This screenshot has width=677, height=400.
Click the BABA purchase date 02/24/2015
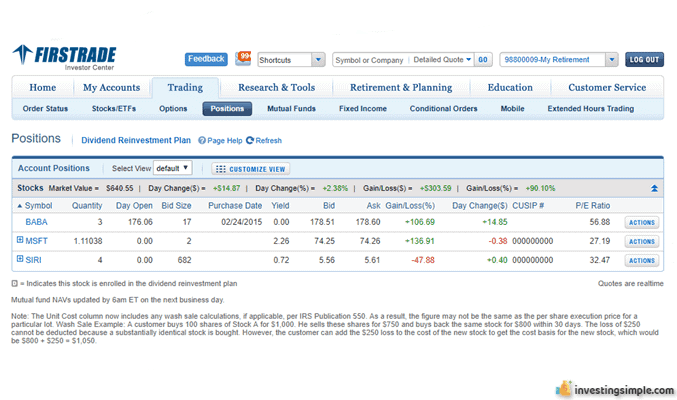coord(241,222)
